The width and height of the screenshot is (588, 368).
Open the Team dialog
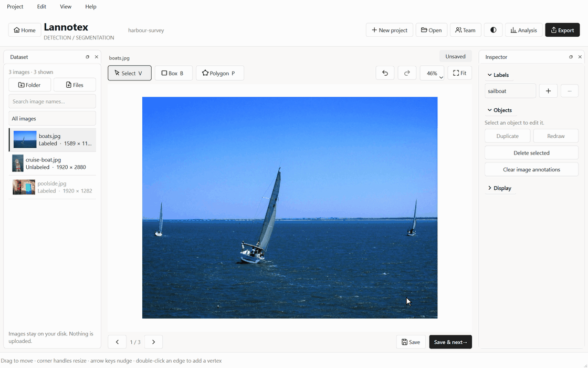pyautogui.click(x=465, y=30)
